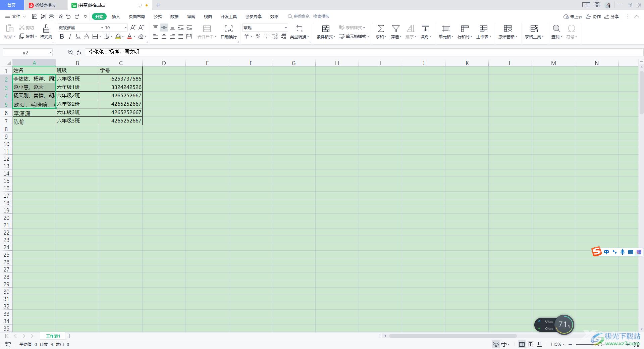Toggle Underline formatting
Viewport: 644px width, 349px height.
78,36
